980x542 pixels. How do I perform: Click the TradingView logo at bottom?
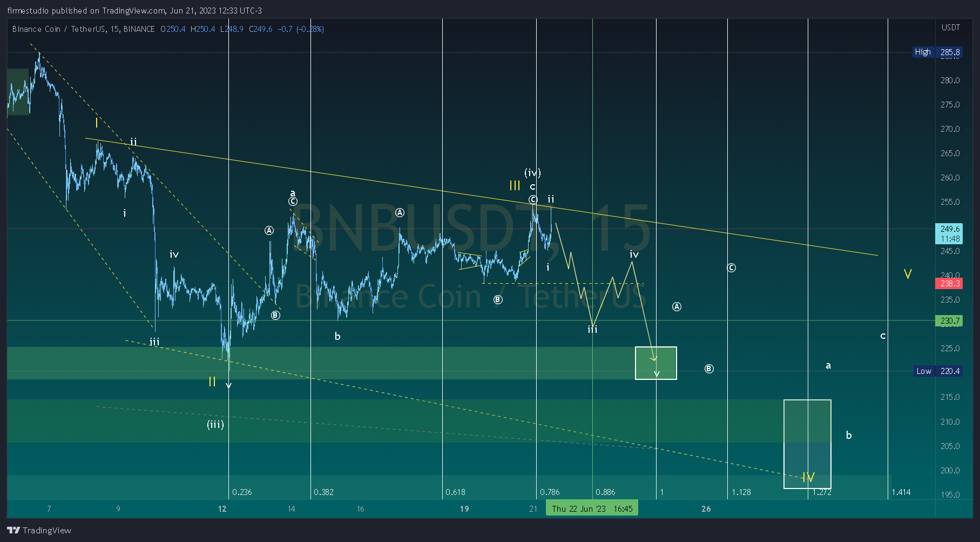(39, 530)
